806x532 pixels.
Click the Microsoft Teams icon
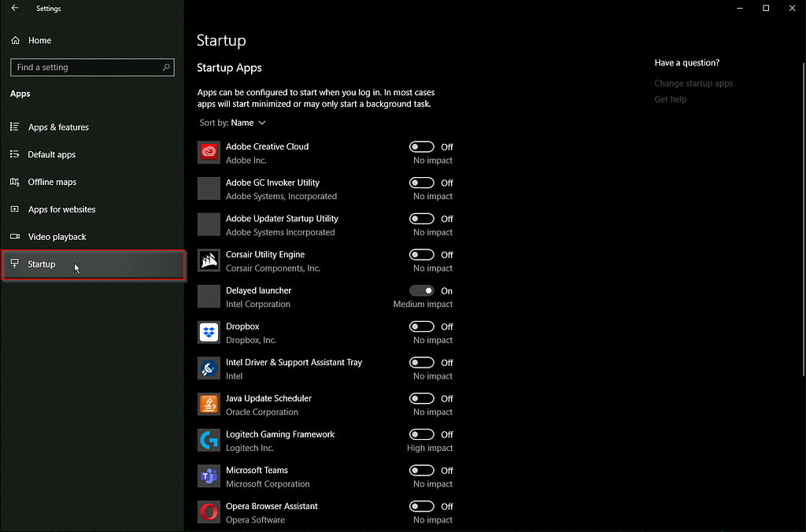[x=209, y=476]
